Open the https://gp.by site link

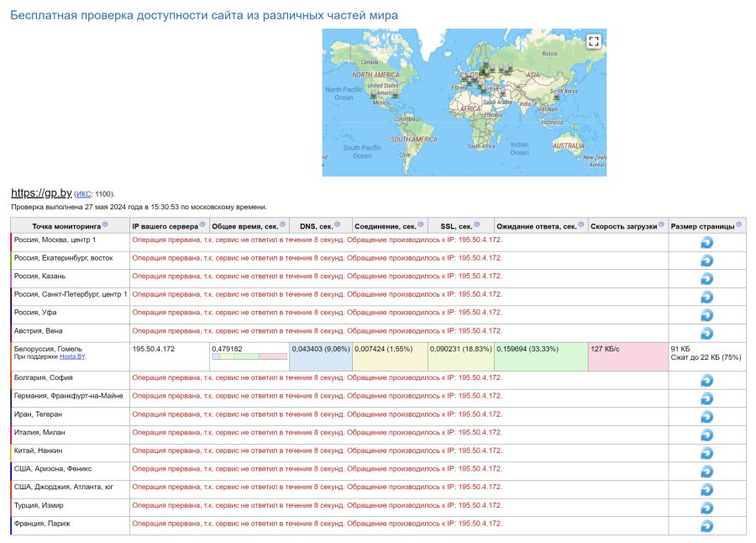[40, 192]
